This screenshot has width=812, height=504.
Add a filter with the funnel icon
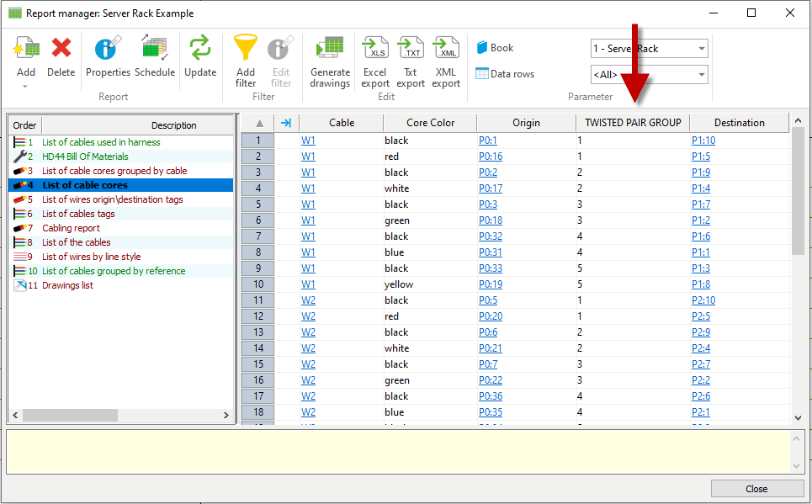pyautogui.click(x=246, y=48)
